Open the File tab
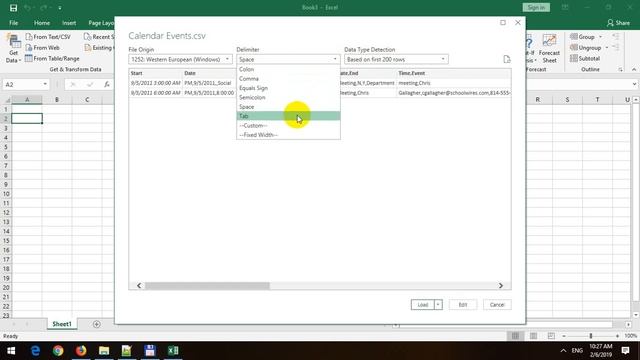This screenshot has width=640, height=360. click(x=13, y=23)
